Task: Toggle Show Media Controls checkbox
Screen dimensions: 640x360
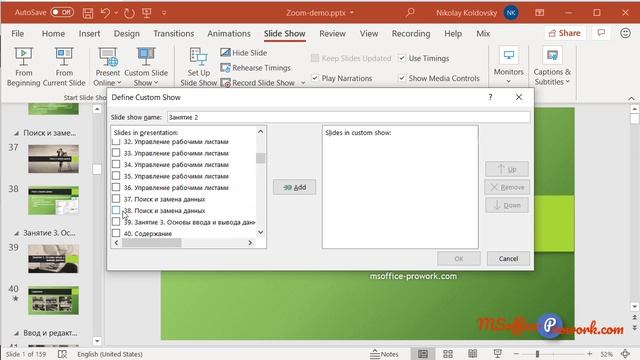Action: point(402,78)
